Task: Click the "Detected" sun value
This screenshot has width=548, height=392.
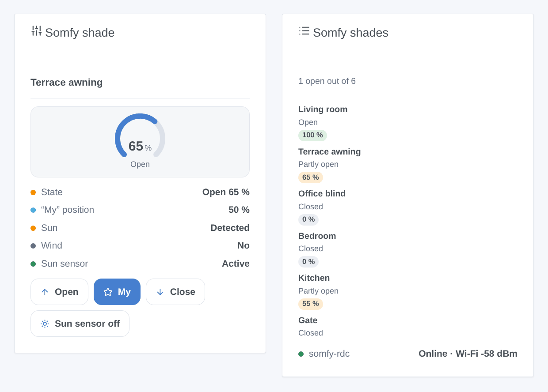Action: [230, 228]
